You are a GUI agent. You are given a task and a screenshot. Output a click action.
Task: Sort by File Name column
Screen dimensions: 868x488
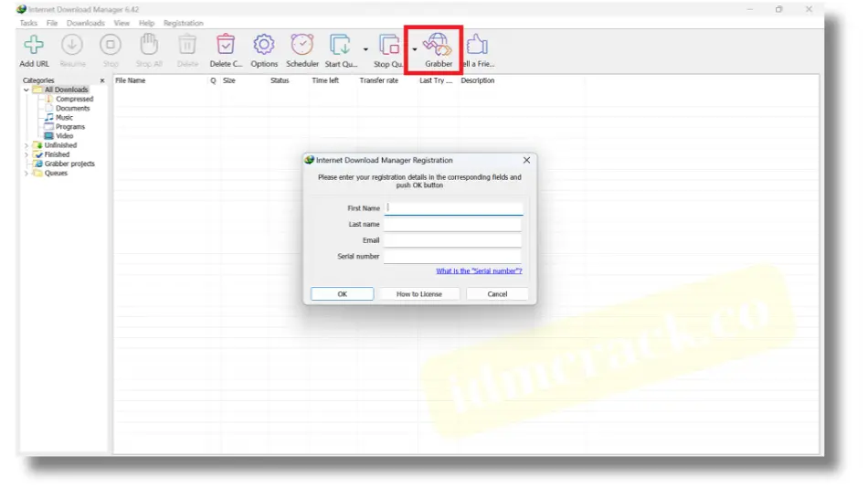coord(130,80)
